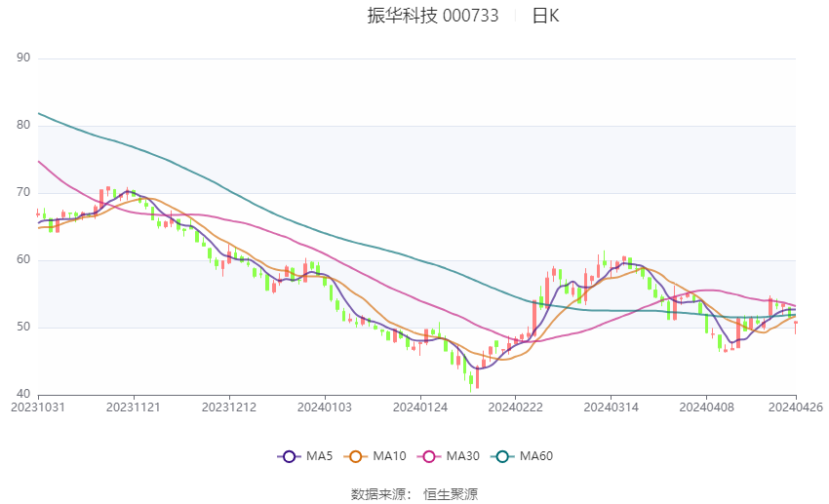This screenshot has height=504, width=829.
Task: Click the 70 y-axis value label
Action: pyautogui.click(x=23, y=192)
